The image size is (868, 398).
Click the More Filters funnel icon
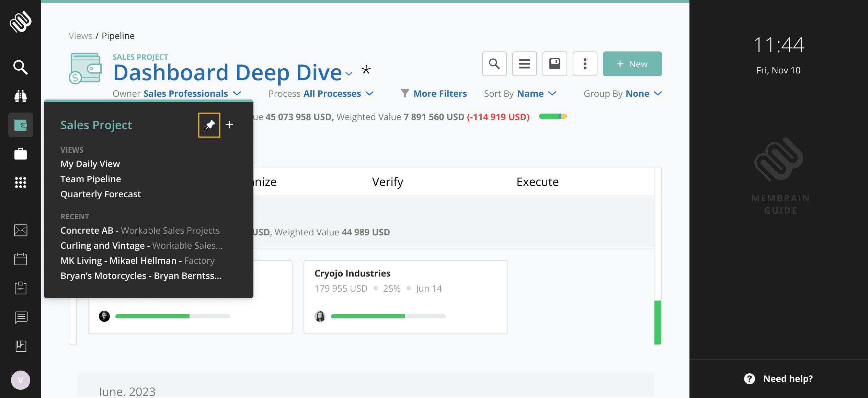click(x=405, y=93)
